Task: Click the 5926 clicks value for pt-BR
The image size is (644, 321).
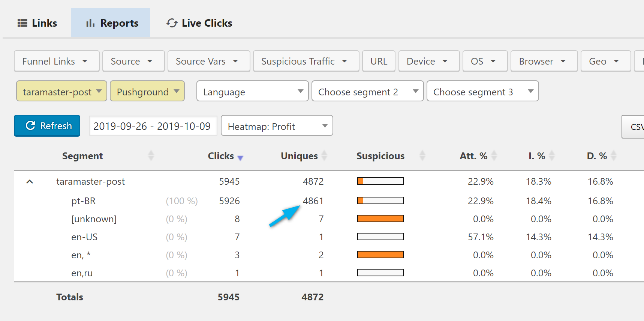Action: tap(229, 201)
